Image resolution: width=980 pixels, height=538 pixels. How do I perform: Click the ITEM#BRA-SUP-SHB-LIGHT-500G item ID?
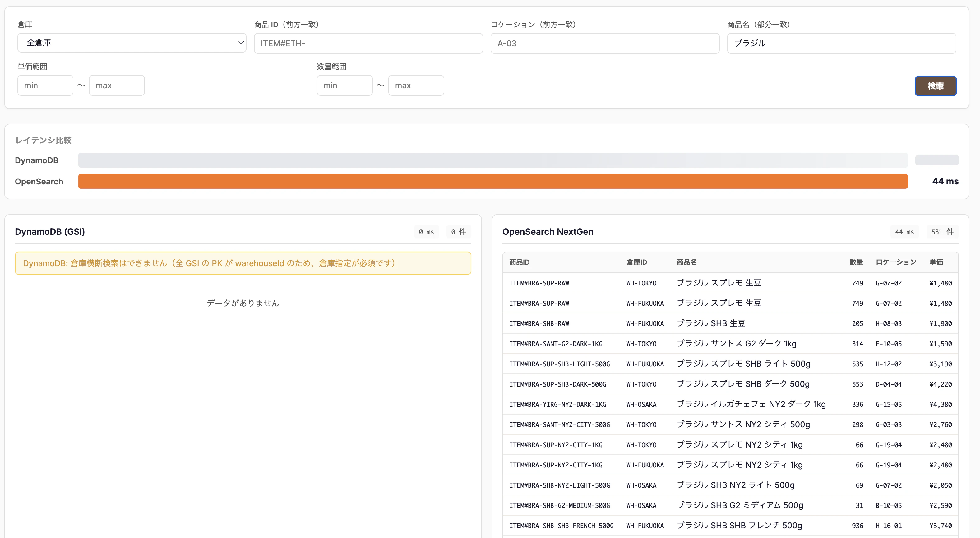560,364
